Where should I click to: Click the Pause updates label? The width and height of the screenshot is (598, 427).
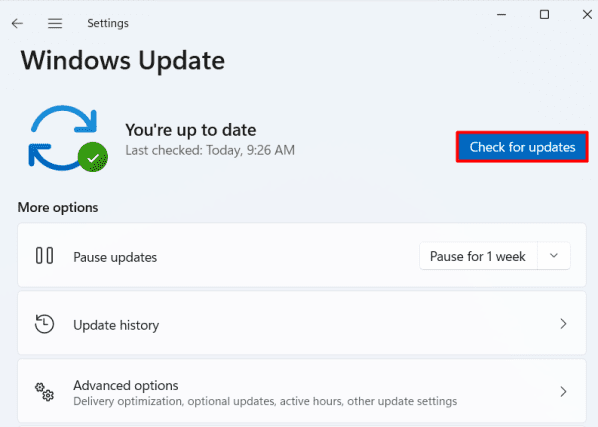coord(115,257)
